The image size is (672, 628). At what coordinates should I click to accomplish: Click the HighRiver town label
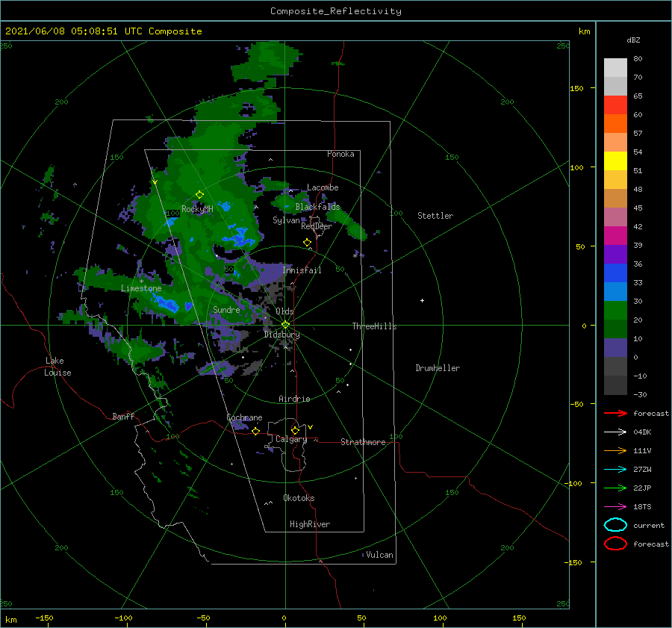tap(310, 524)
